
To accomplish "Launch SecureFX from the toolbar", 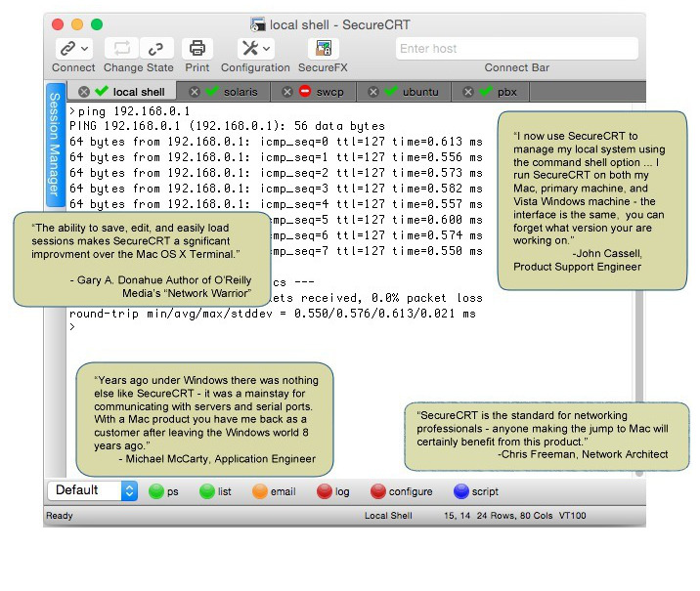I will pos(323,48).
